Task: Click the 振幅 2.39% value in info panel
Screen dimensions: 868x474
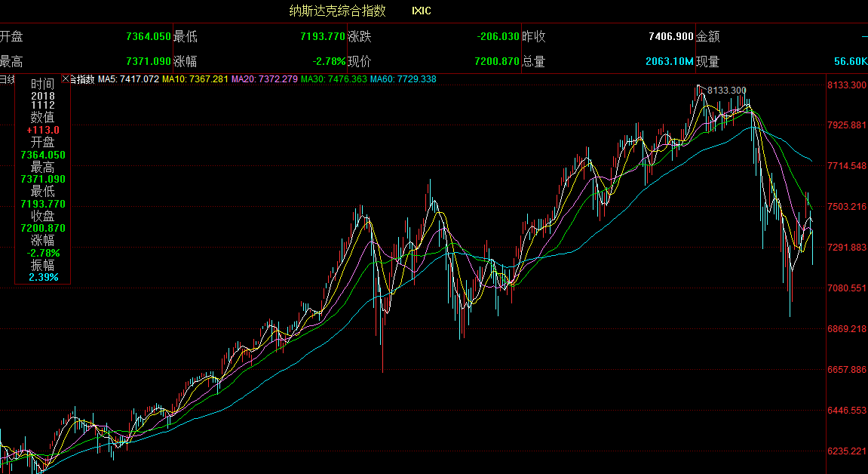Action: pyautogui.click(x=43, y=277)
